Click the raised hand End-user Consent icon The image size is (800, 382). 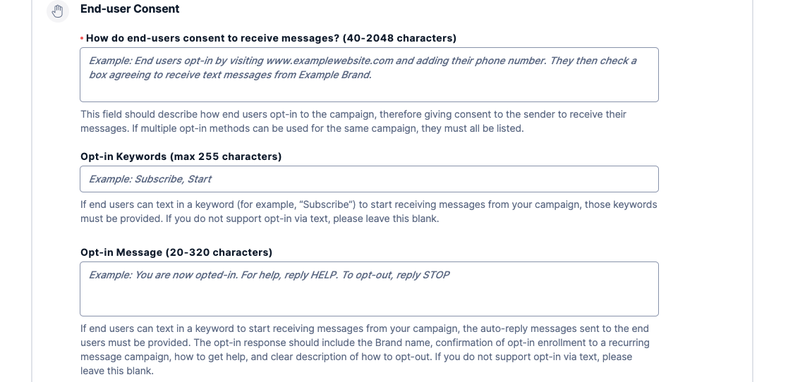(x=58, y=11)
